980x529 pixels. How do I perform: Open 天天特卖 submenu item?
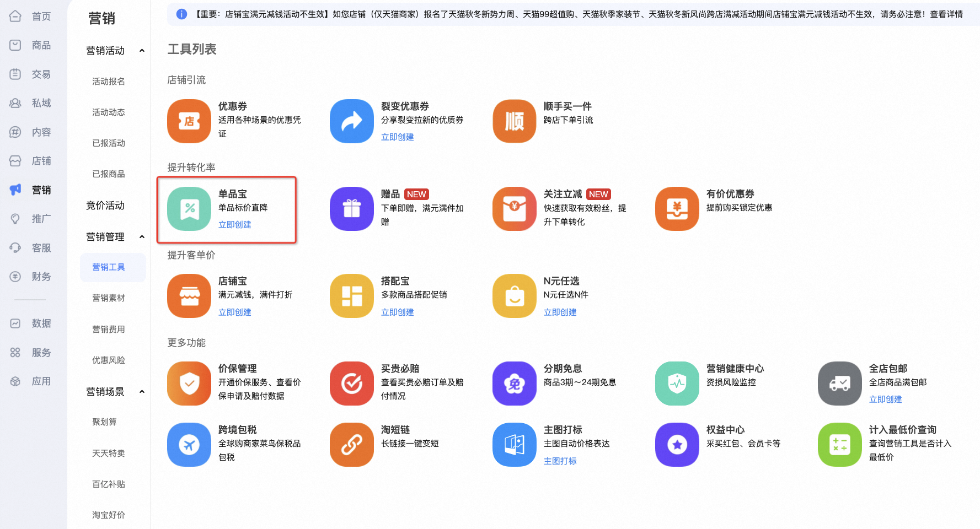109,454
